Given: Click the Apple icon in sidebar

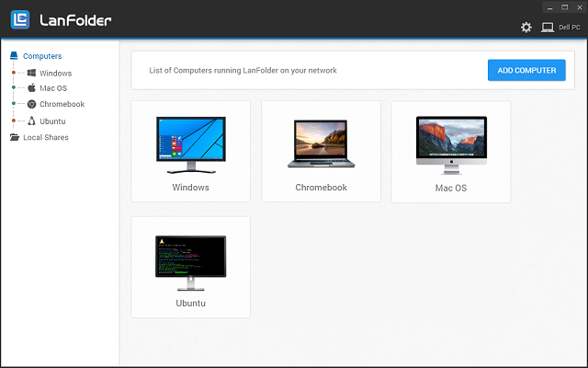Looking at the screenshot, I should pos(32,88).
